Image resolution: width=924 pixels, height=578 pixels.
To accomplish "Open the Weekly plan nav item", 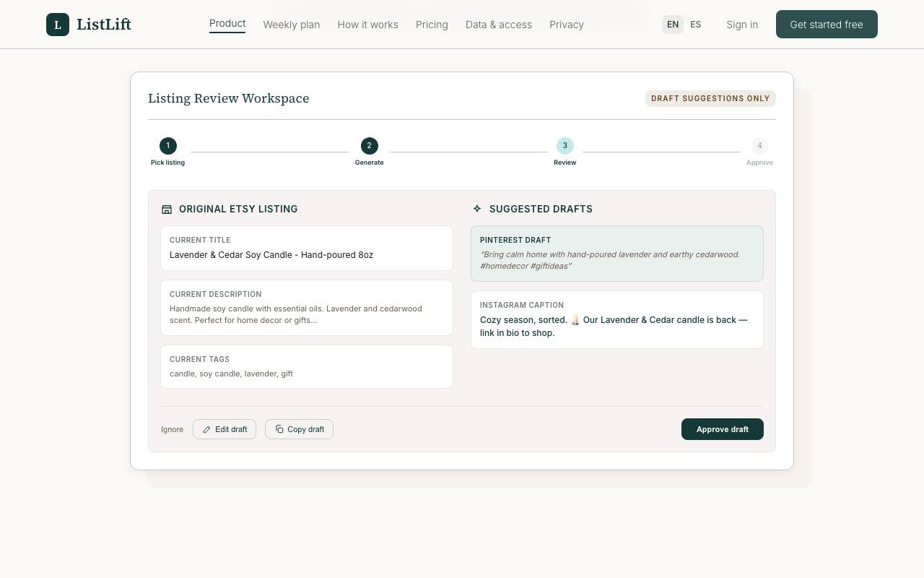I will [292, 25].
